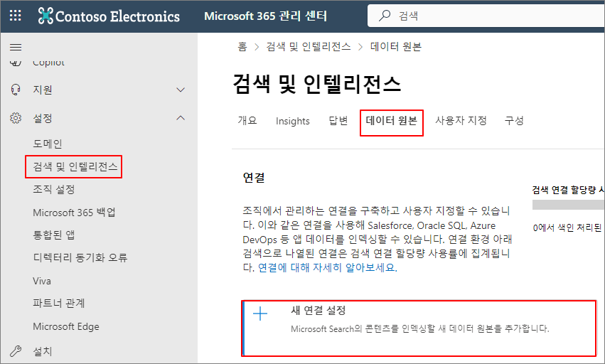Click 검색 및 인텔리전스 breadcrumb link
This screenshot has height=364, width=605.
click(309, 47)
